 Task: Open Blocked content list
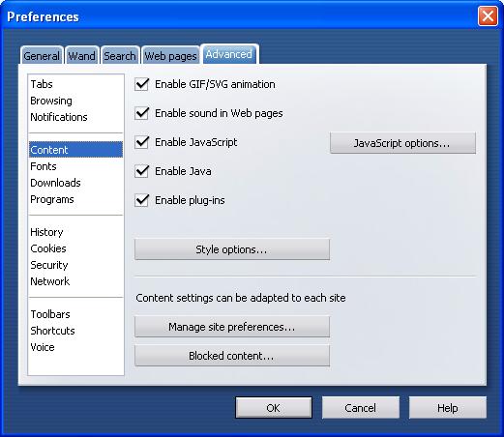point(232,356)
